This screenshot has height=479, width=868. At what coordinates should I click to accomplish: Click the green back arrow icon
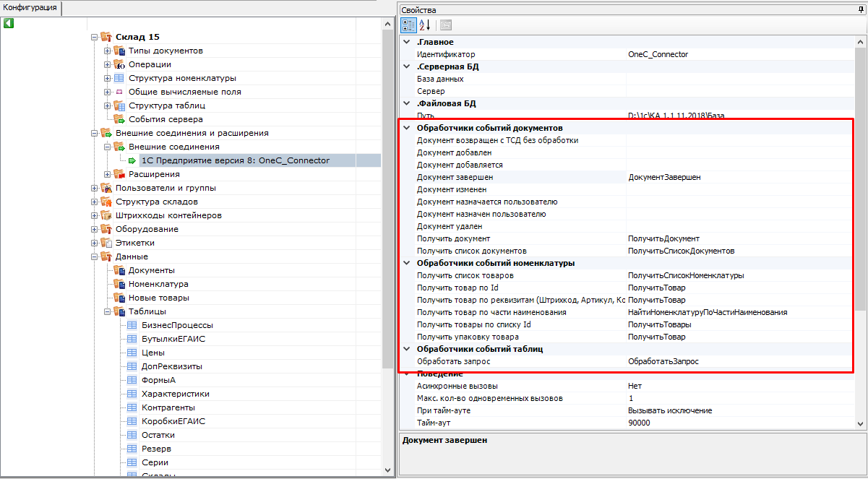coord(9,23)
